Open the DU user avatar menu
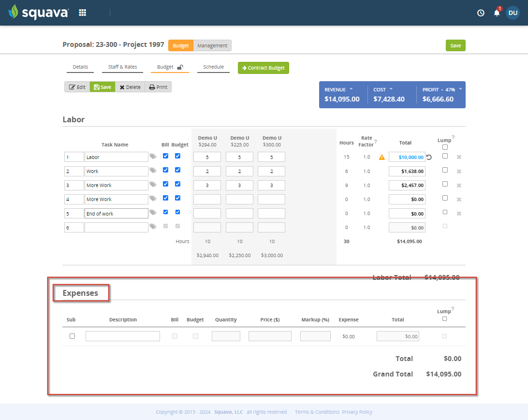This screenshot has height=420, width=528. (x=513, y=13)
